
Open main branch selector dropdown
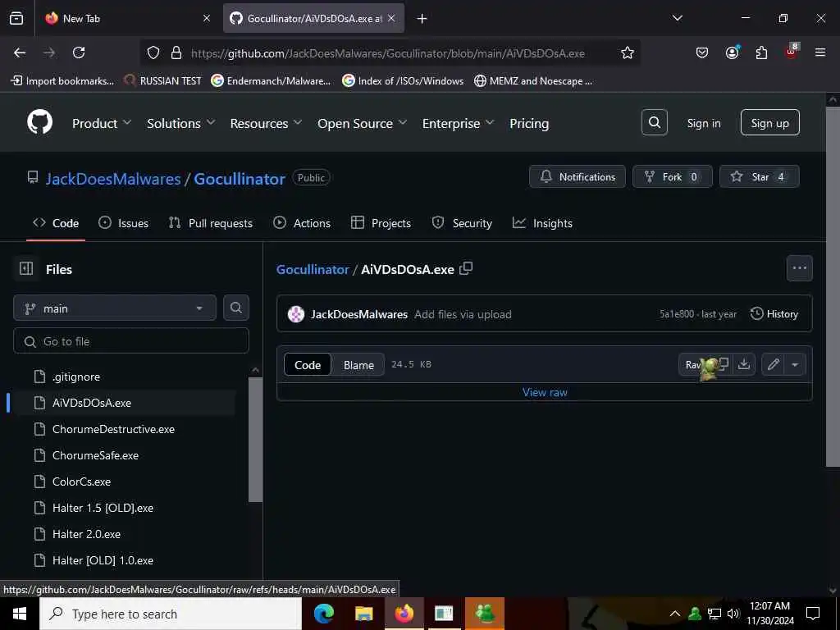click(115, 308)
